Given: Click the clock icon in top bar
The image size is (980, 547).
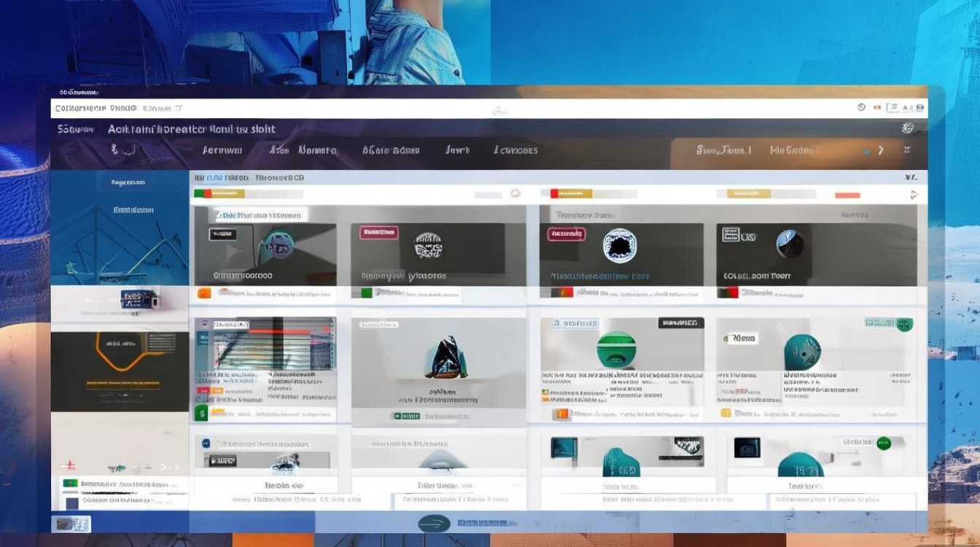Looking at the screenshot, I should click(861, 107).
